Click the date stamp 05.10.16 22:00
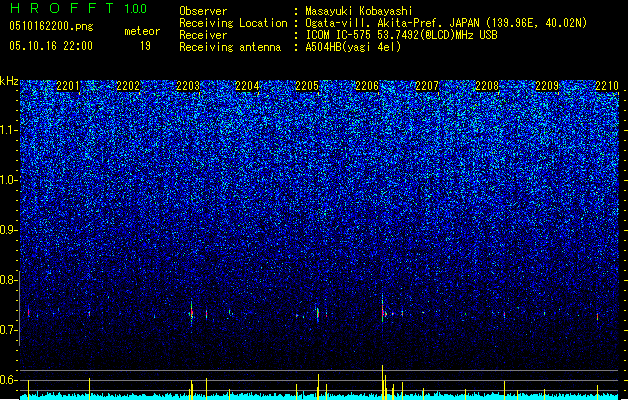 [51, 46]
